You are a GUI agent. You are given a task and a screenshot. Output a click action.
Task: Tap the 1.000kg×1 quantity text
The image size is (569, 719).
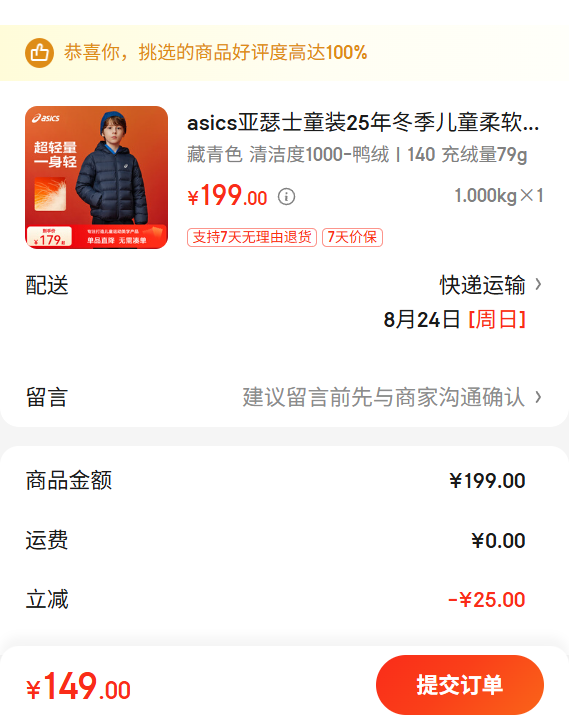(499, 196)
